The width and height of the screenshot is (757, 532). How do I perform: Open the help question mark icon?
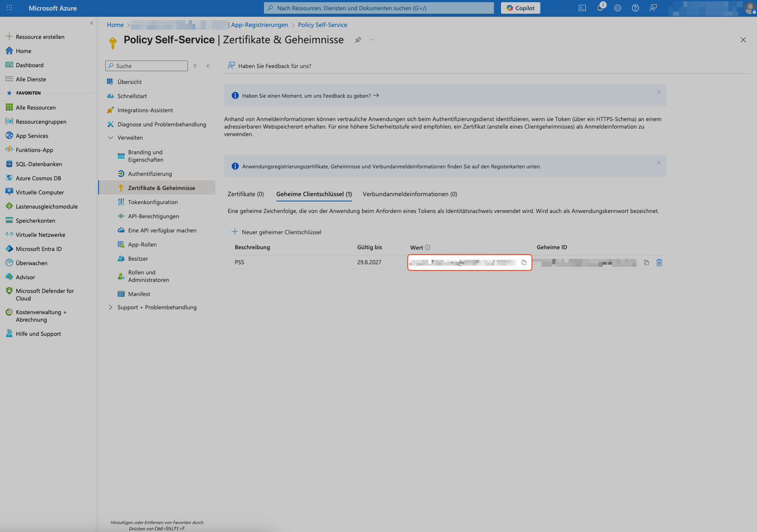[635, 8]
